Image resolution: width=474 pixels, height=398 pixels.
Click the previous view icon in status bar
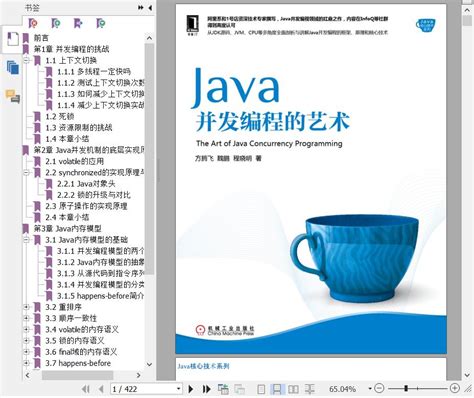pos(223,389)
